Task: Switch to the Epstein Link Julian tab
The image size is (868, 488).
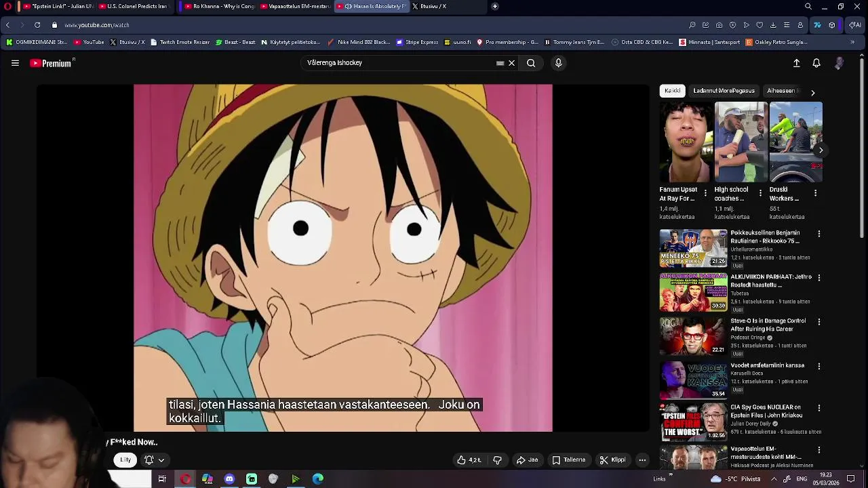Action: point(58,6)
